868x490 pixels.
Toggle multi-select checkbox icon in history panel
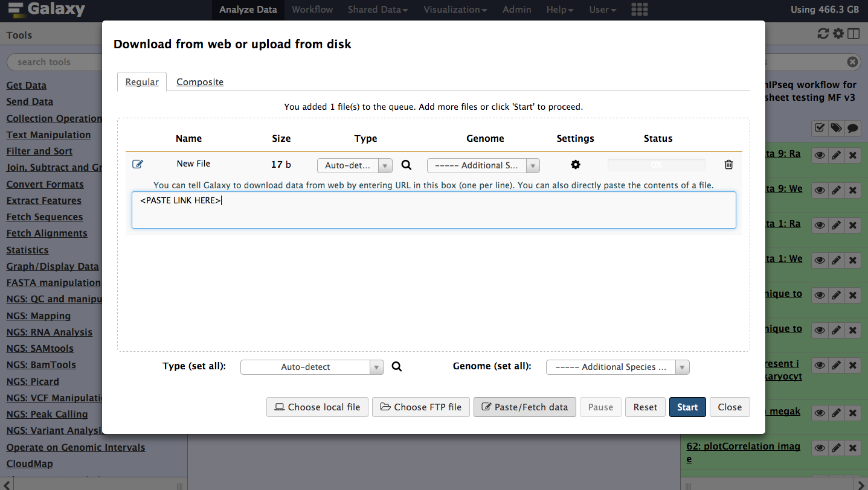pos(819,128)
